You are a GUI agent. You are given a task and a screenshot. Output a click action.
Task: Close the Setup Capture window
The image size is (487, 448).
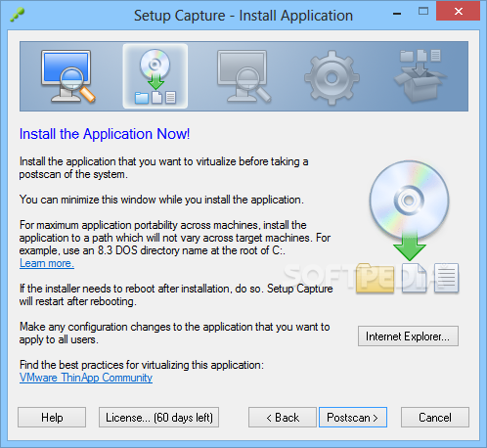coord(458,12)
